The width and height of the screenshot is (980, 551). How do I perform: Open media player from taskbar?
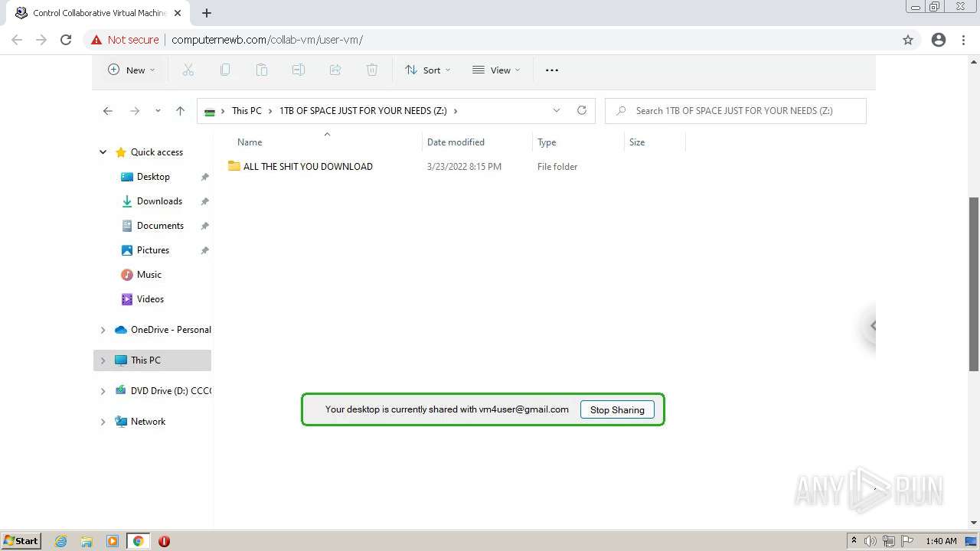pos(113,541)
